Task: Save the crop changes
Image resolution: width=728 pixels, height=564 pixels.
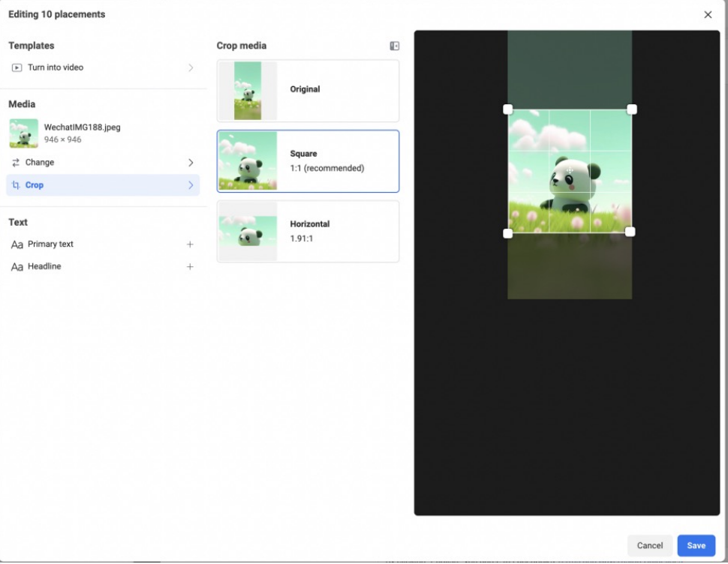Action: point(696,545)
